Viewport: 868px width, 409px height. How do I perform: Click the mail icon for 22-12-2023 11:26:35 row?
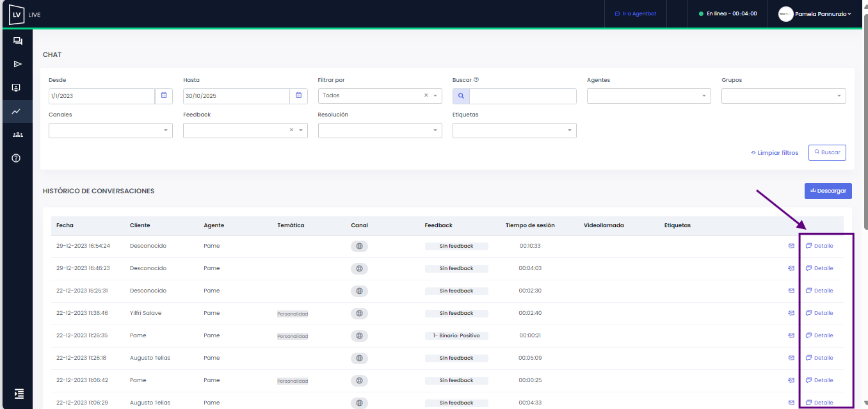(791, 335)
